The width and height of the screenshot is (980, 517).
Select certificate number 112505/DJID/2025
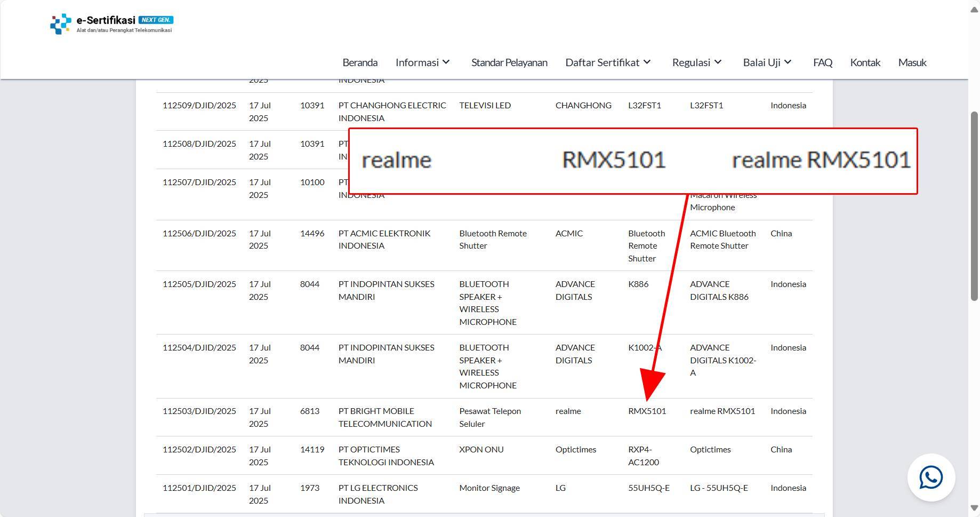coord(199,284)
